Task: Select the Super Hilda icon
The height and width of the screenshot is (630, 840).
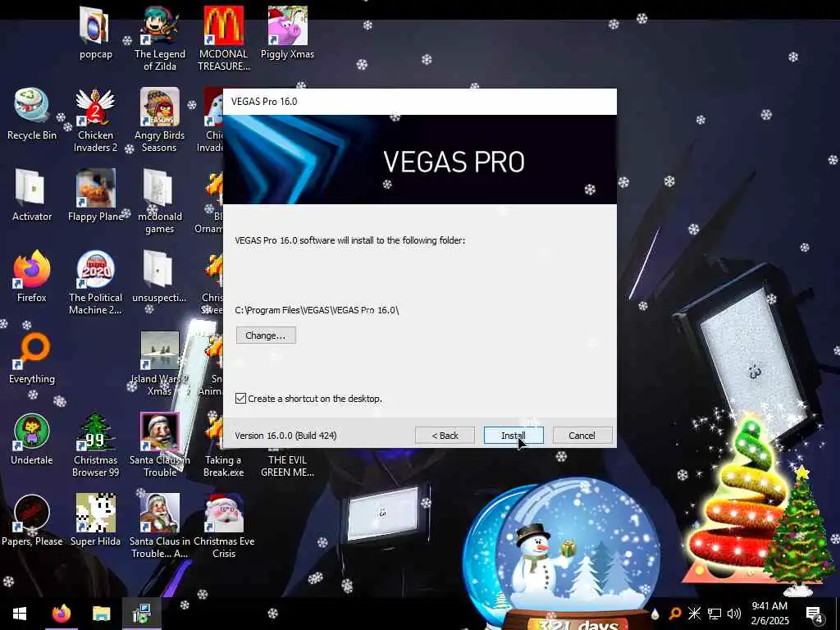Action: pyautogui.click(x=95, y=520)
